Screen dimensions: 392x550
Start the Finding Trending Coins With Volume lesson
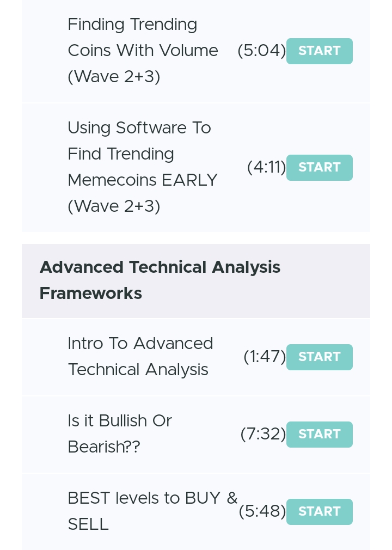(x=320, y=51)
